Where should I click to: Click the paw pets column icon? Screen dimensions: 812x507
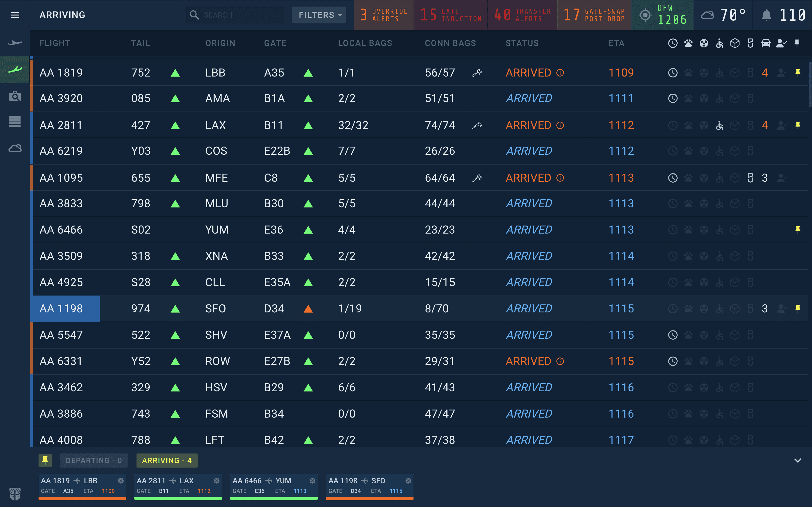coord(688,43)
